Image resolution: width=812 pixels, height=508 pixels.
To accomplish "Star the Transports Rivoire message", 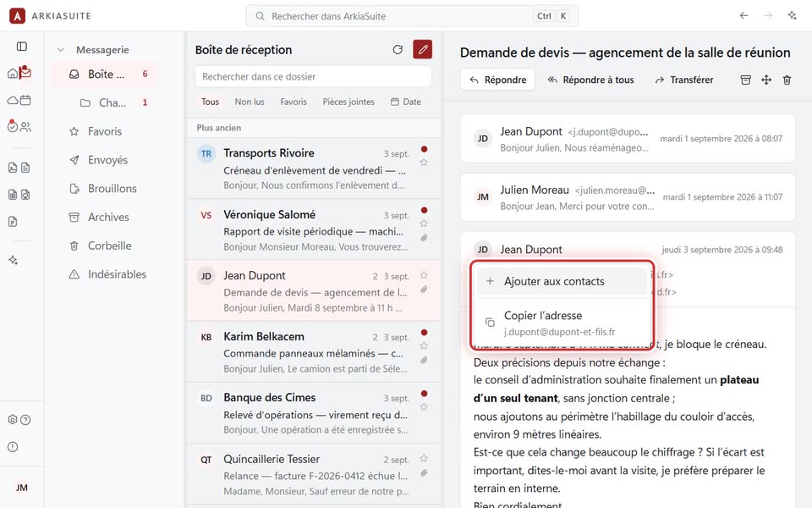I will [x=424, y=163].
